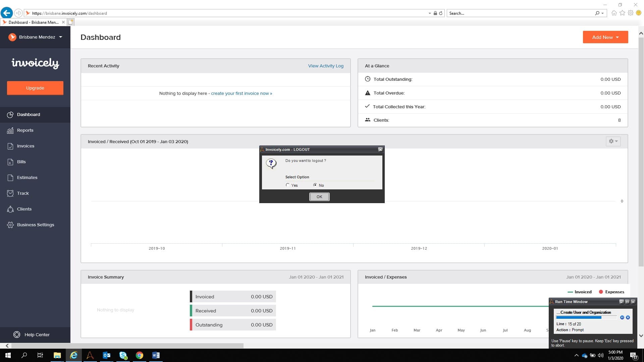Open the browser tools gear icon

point(631,13)
